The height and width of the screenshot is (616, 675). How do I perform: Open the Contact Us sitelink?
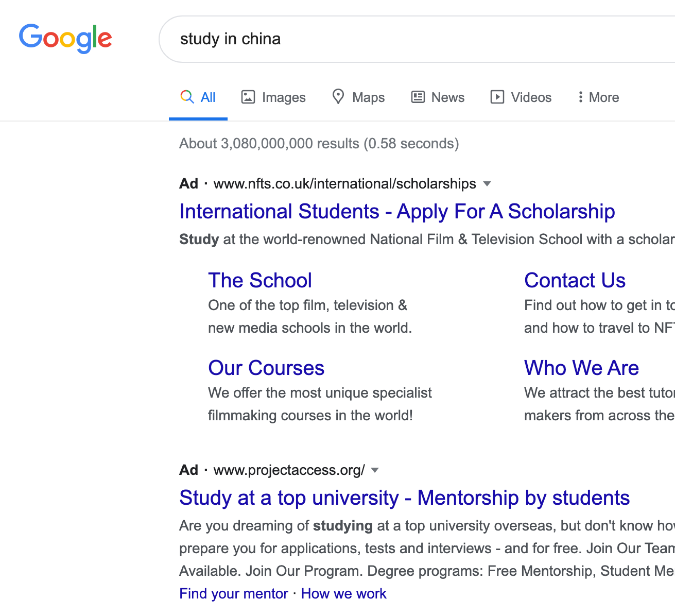575,281
